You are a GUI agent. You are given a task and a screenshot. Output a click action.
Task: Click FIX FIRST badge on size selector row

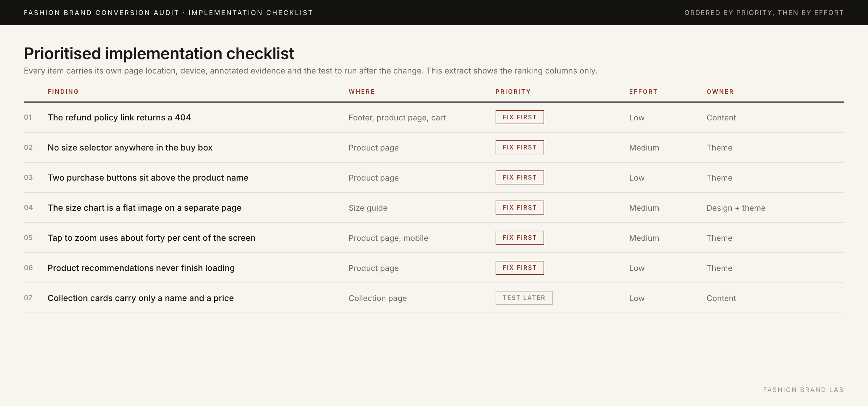point(520,147)
